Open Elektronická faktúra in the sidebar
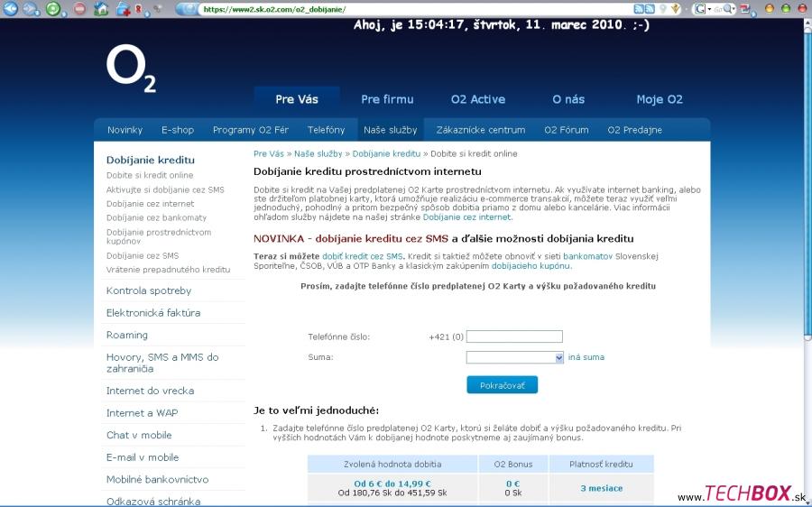812x507 pixels. coord(153,313)
